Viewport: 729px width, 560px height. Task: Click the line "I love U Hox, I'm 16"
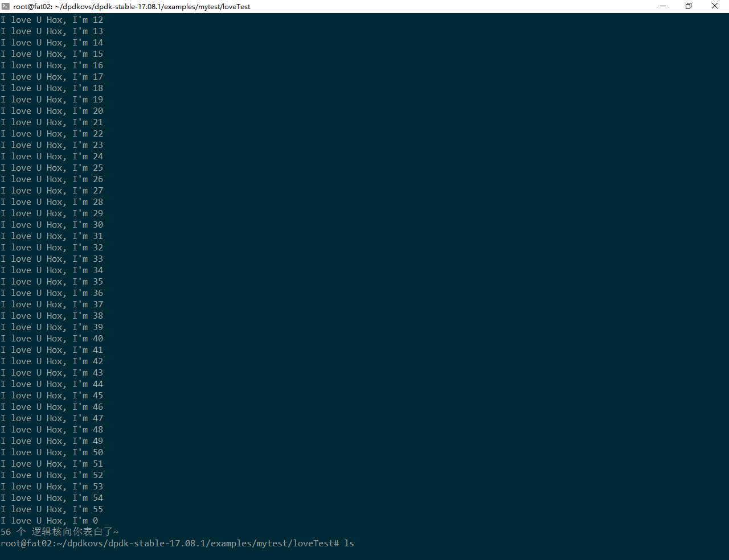coord(52,65)
